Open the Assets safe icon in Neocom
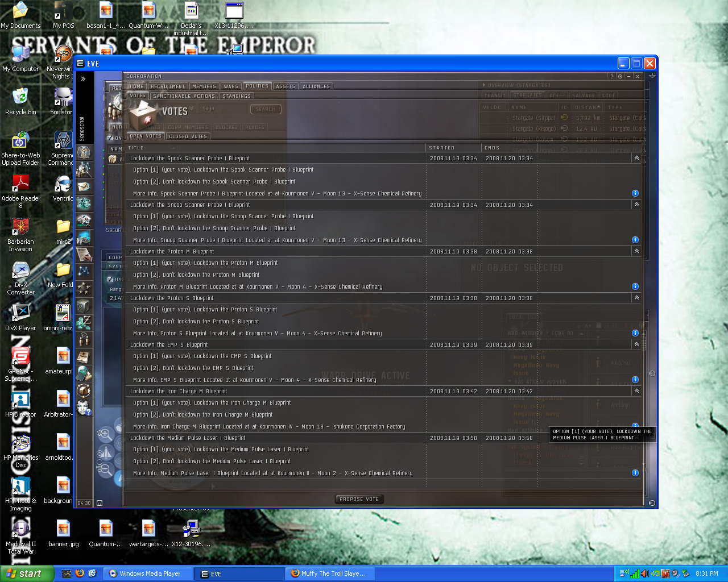Image resolution: width=728 pixels, height=582 pixels. [84, 306]
